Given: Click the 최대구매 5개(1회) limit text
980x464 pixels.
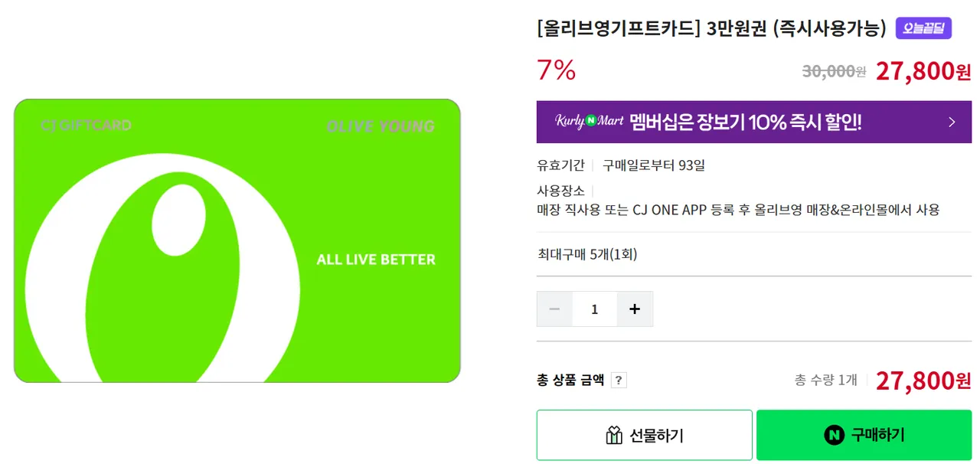Looking at the screenshot, I should [587, 254].
